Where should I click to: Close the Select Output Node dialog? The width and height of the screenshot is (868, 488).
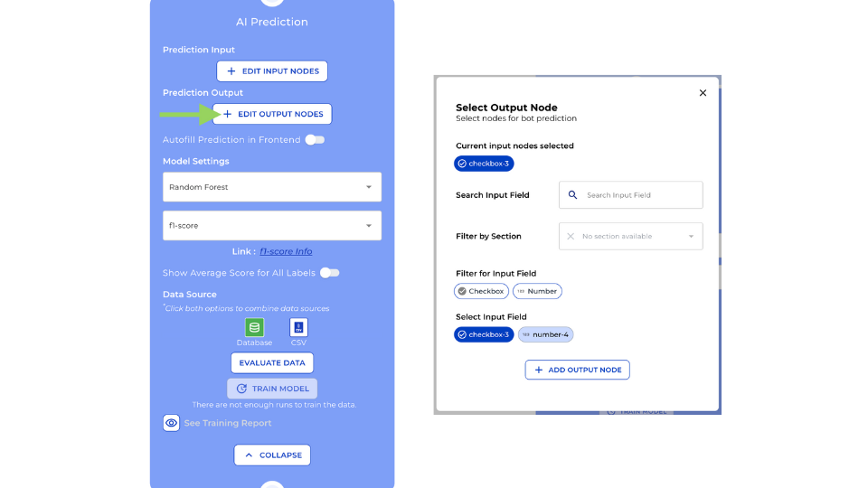pos(703,93)
